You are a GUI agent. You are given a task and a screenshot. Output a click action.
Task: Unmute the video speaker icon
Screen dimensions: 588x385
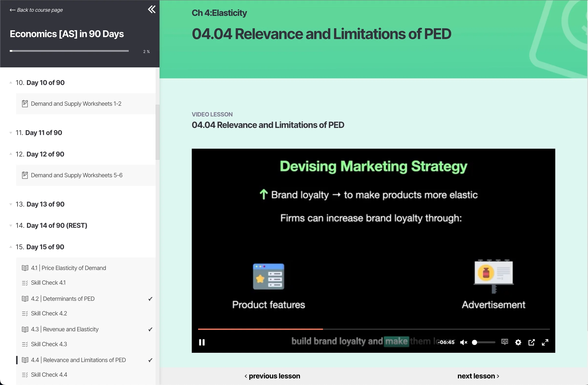[463, 342]
